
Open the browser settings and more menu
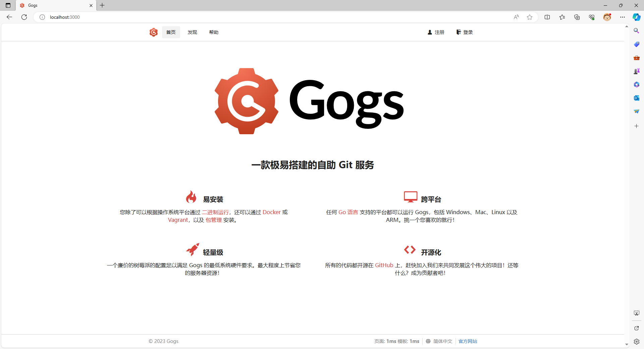click(x=623, y=17)
